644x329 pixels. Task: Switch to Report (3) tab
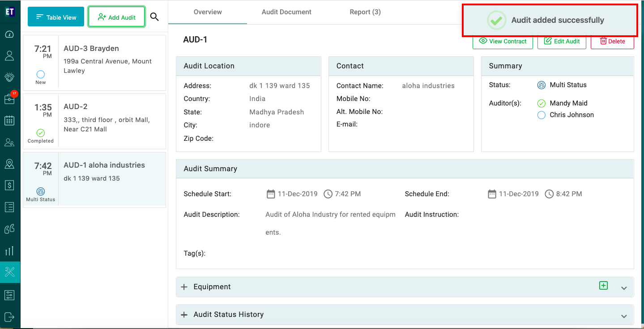click(365, 12)
